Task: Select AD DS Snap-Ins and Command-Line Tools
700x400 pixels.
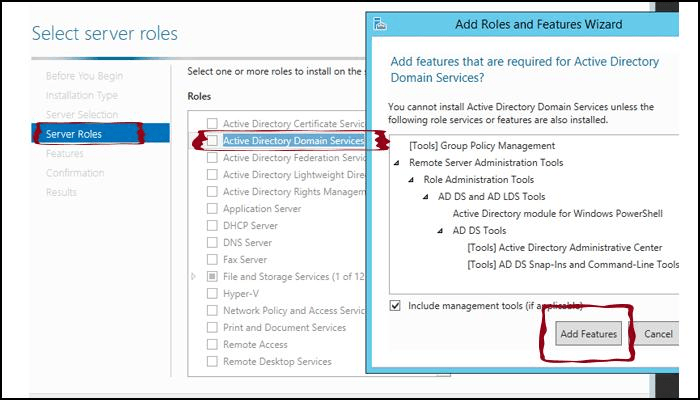Action: point(573,264)
